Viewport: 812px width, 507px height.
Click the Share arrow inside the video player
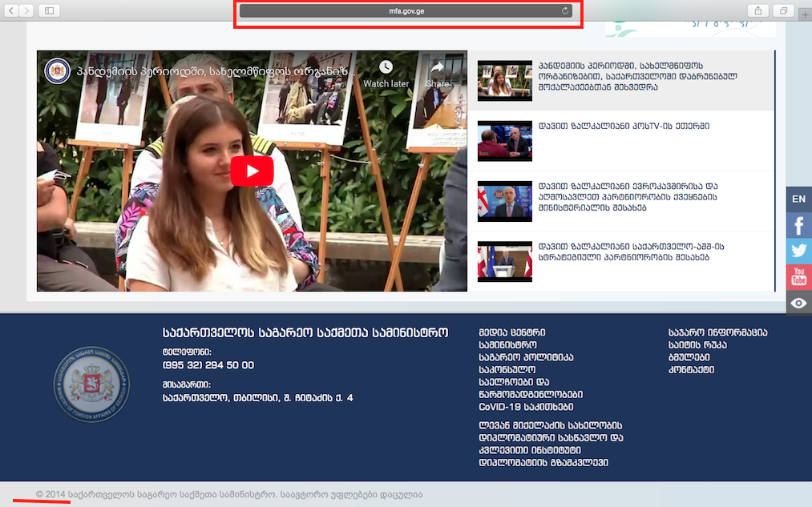[438, 68]
